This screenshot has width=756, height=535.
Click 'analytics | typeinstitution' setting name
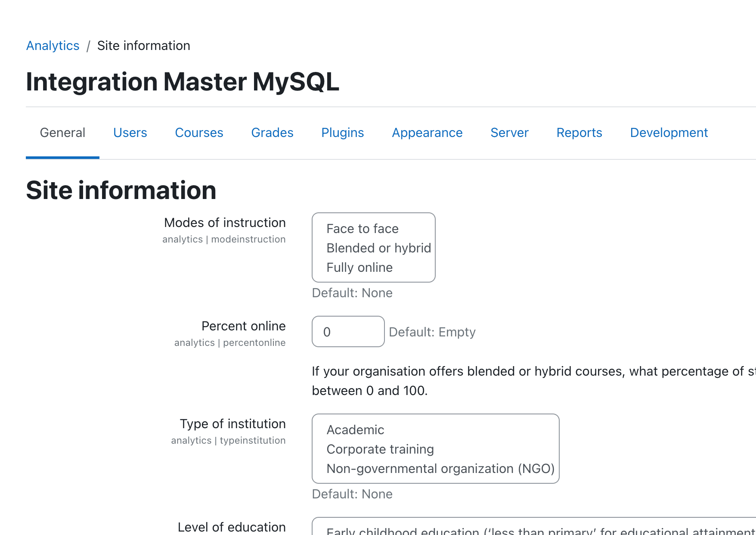[228, 441]
